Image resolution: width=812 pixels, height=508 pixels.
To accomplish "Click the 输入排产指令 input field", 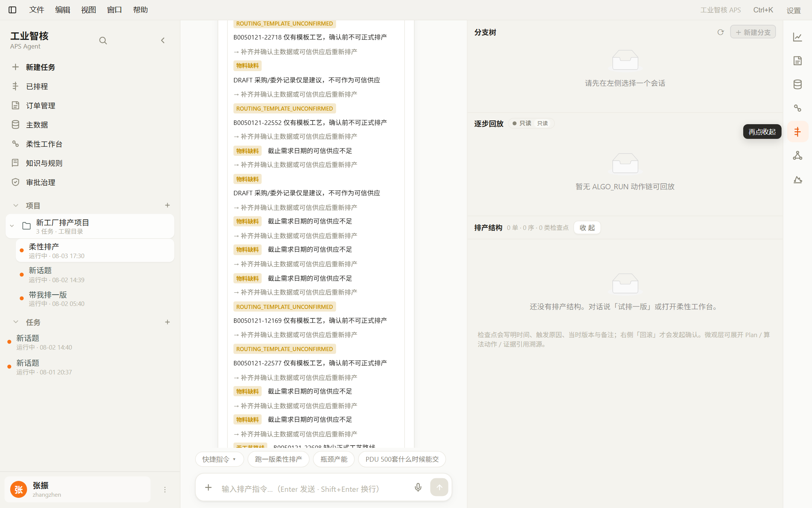I will tap(312, 488).
